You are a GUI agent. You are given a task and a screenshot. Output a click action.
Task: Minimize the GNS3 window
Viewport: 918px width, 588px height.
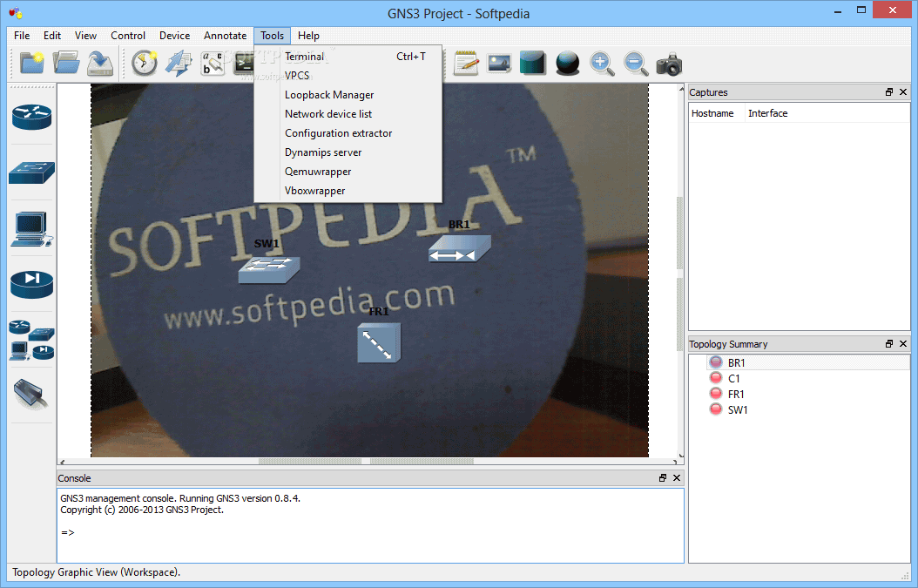tap(838, 11)
